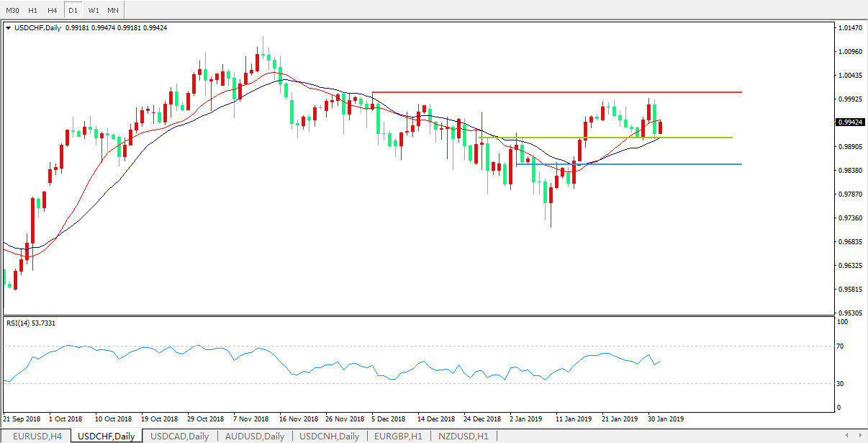868x443 pixels.
Task: Select the USDCHF,Daily chart tab
Action: point(106,436)
